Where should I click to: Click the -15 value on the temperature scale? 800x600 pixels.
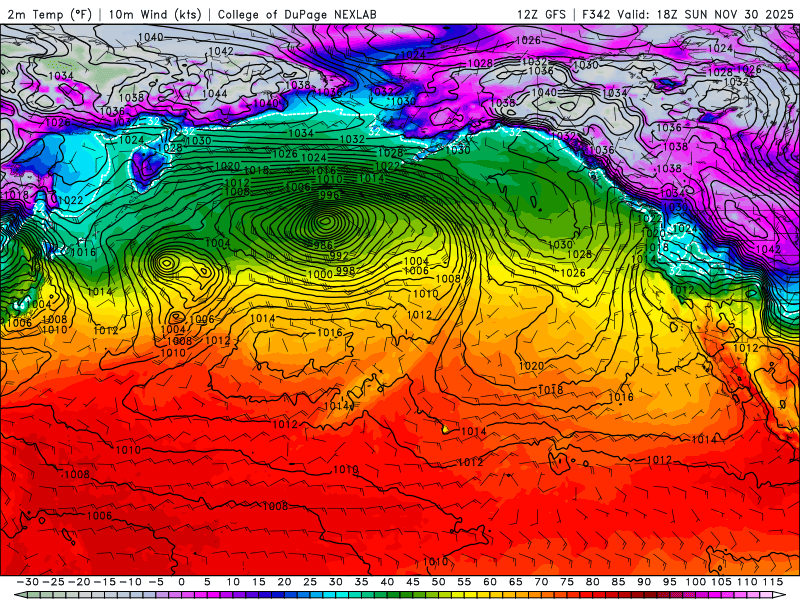point(105,582)
